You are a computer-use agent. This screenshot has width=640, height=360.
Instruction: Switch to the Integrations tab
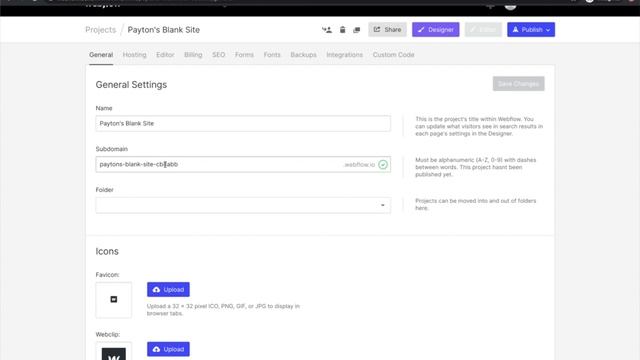344,55
